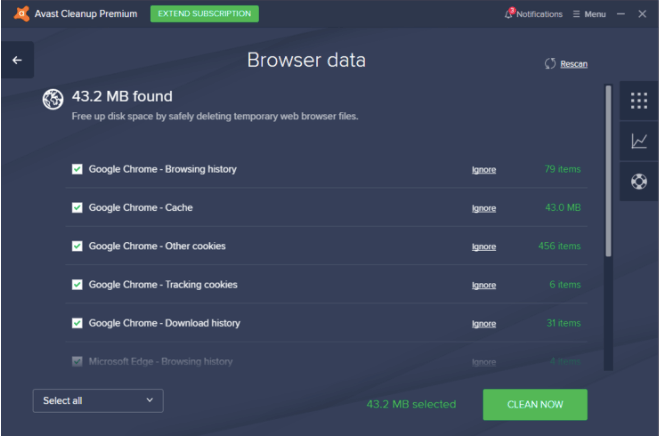The image size is (659, 436).
Task: Open the lifebuoy help icon in sidebar
Action: point(639,182)
